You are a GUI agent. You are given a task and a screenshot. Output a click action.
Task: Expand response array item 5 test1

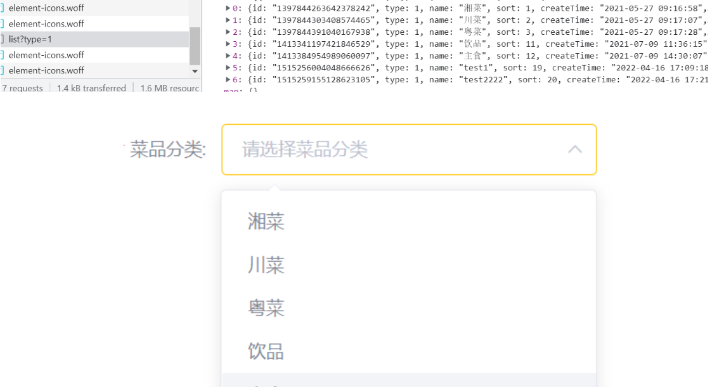pos(228,68)
